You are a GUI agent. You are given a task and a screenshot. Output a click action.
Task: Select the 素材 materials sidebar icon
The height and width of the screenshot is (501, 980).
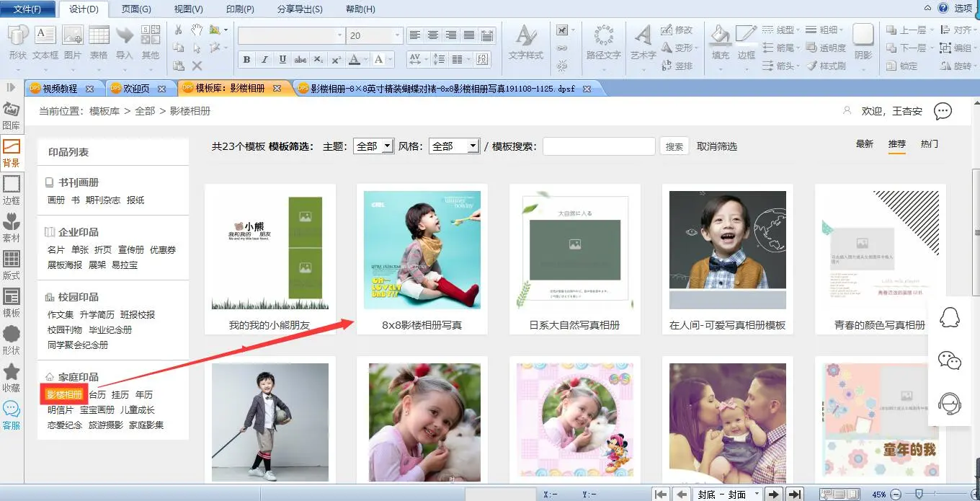[11, 226]
